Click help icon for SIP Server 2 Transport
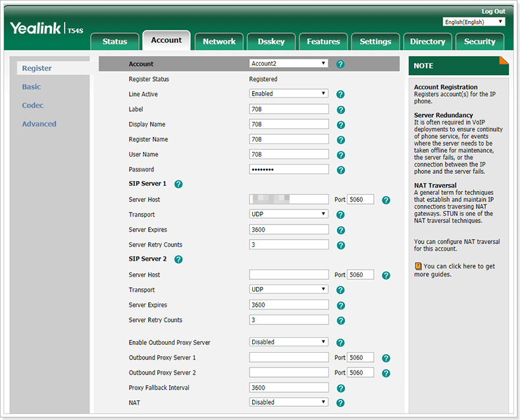 tap(340, 290)
